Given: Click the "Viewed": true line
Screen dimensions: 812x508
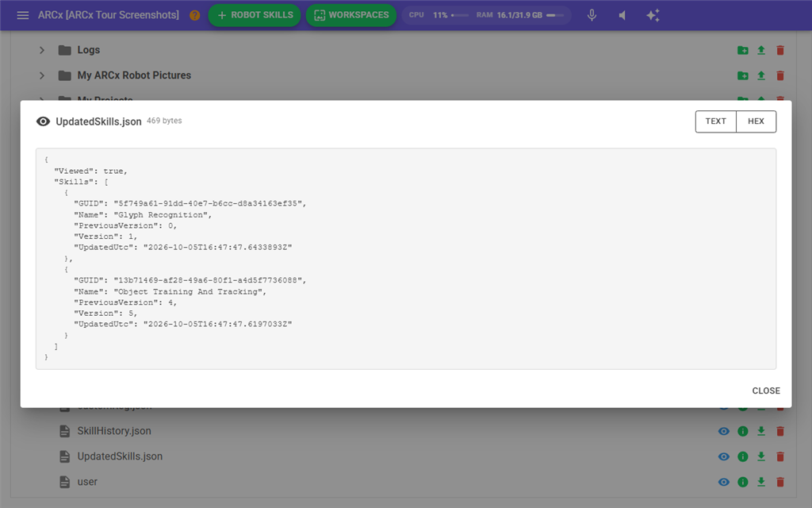Looking at the screenshot, I should click(90, 171).
